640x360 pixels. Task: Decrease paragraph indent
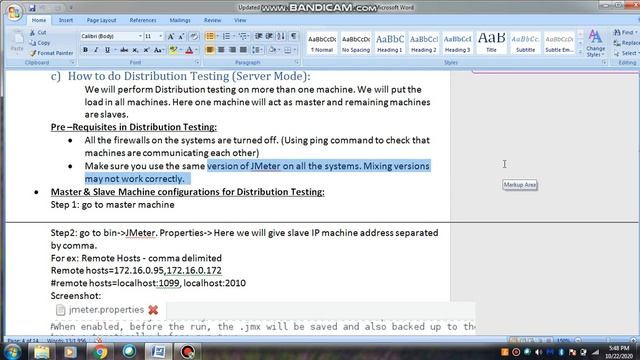click(258, 36)
